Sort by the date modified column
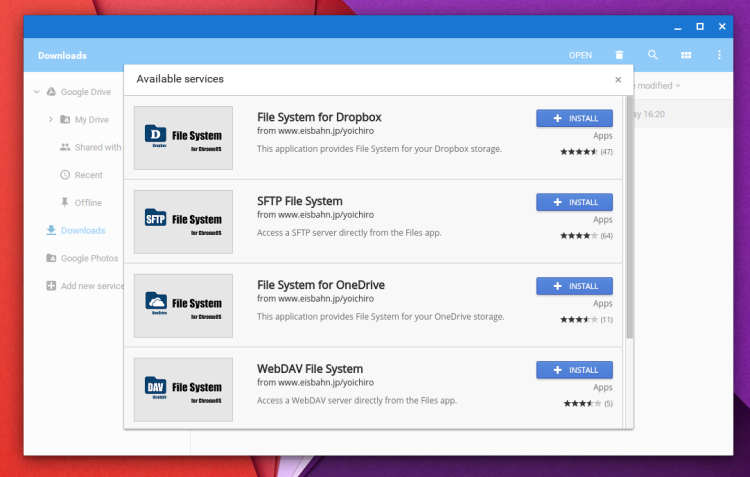Viewport: 750px width, 477px height. [x=655, y=86]
